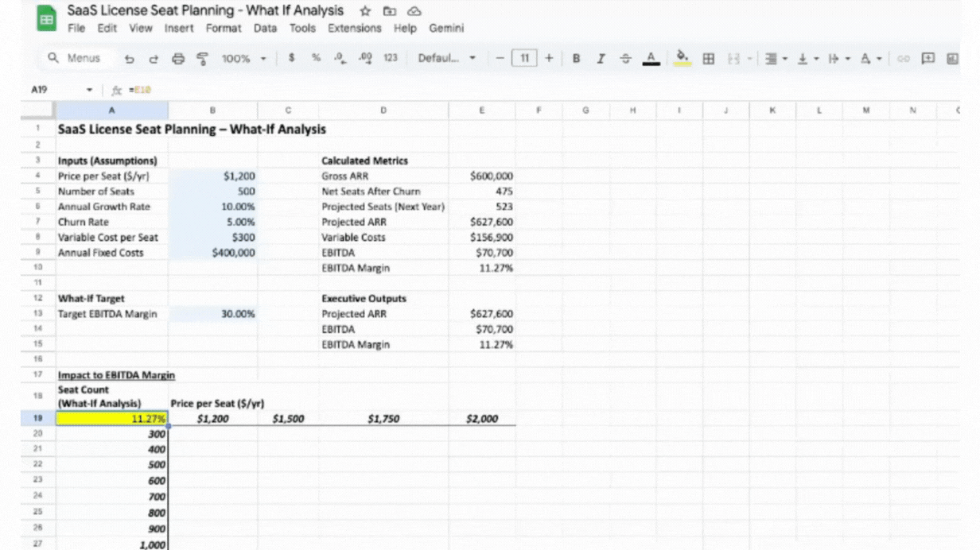Click the document title text
This screenshot has height=550, width=980.
click(205, 10)
